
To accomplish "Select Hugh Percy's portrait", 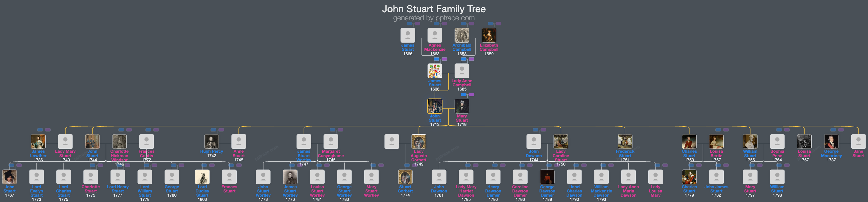I will (212, 142).
